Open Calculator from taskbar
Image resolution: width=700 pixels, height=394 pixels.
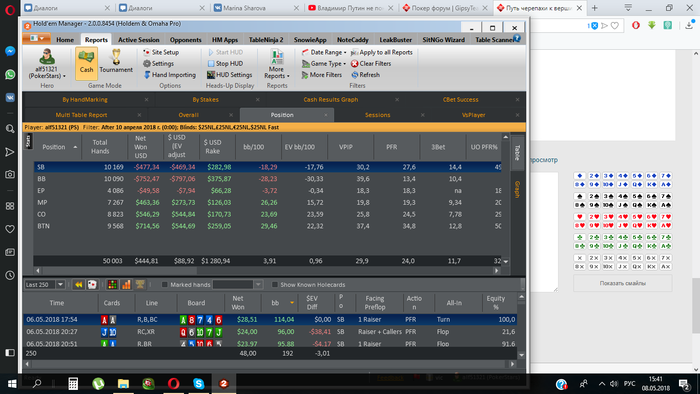point(73,383)
